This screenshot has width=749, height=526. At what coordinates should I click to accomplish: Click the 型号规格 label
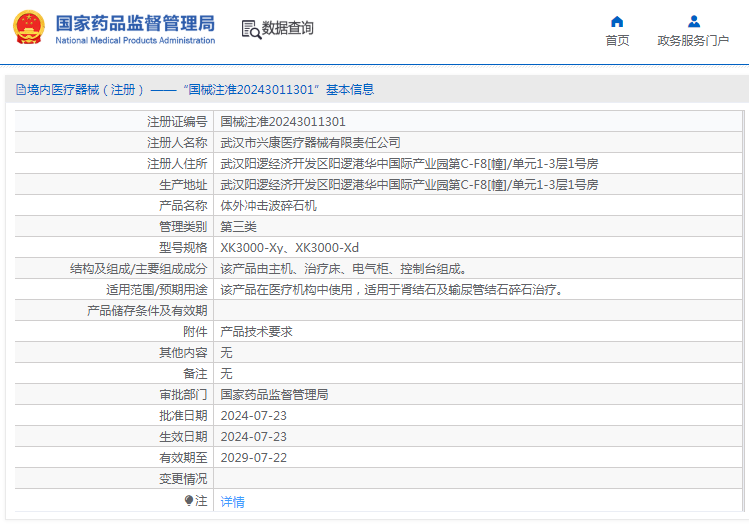tap(183, 248)
